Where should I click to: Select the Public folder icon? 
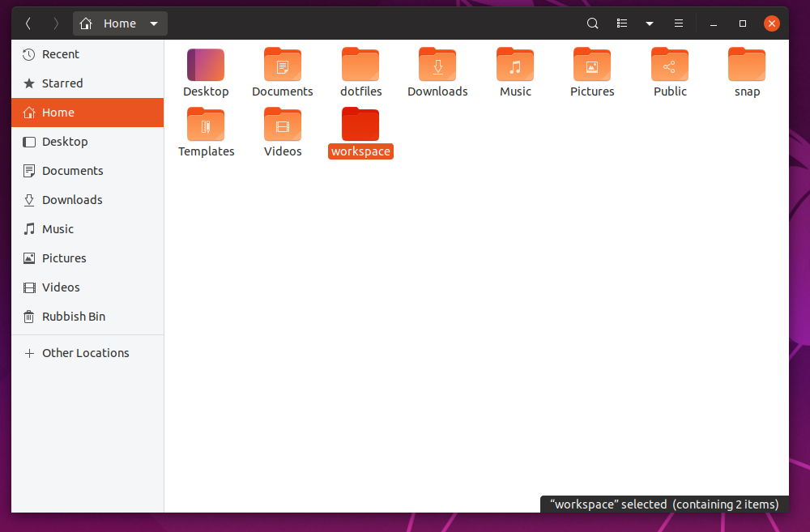coord(670,65)
